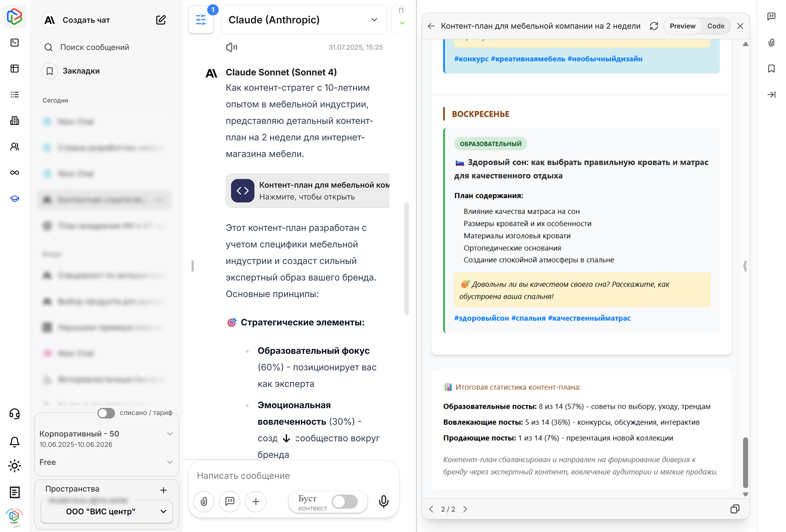Screen dimensions: 786x532
Task: Open the terminal panel icon in the sidebar
Action: (15, 43)
